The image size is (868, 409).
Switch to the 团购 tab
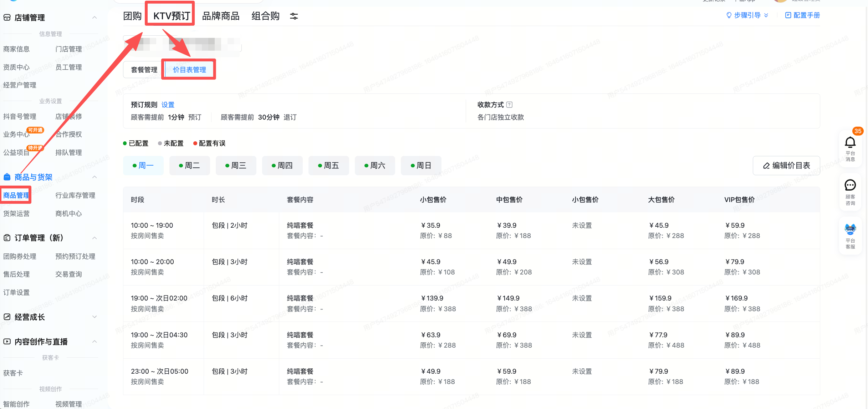[x=132, y=16]
